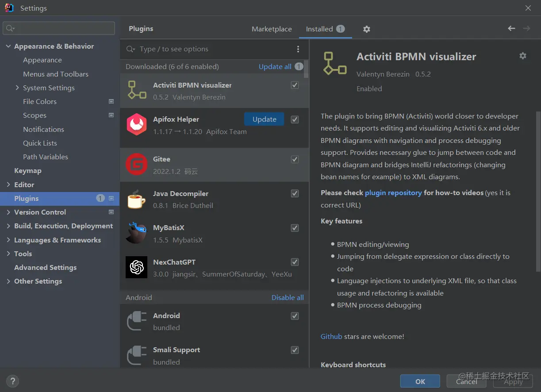
Task: Confirm with OK button
Action: (x=420, y=381)
